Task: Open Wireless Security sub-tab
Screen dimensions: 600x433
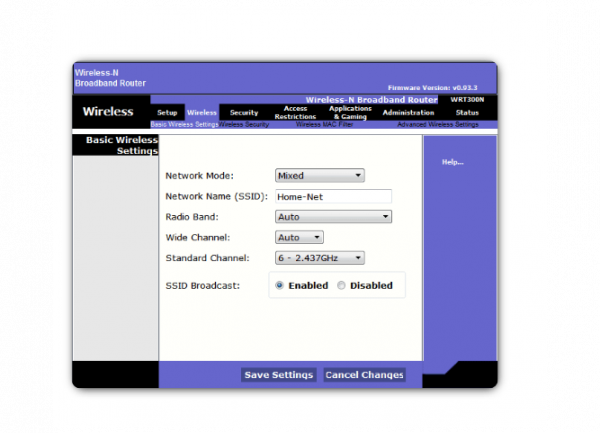Action: pos(244,125)
